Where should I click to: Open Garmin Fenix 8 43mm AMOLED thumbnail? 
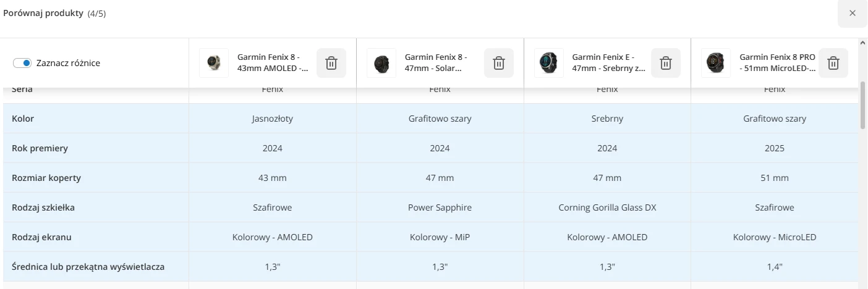[x=214, y=63]
